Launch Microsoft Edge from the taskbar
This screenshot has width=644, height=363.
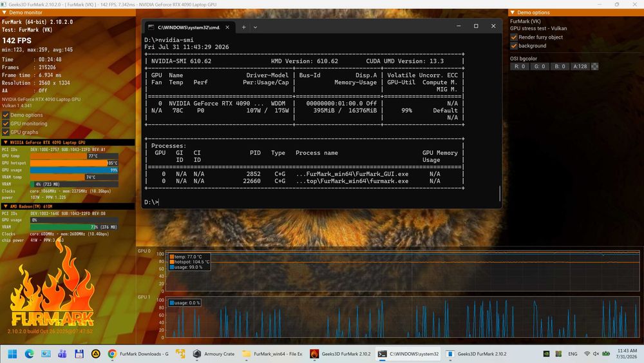pyautogui.click(x=29, y=353)
